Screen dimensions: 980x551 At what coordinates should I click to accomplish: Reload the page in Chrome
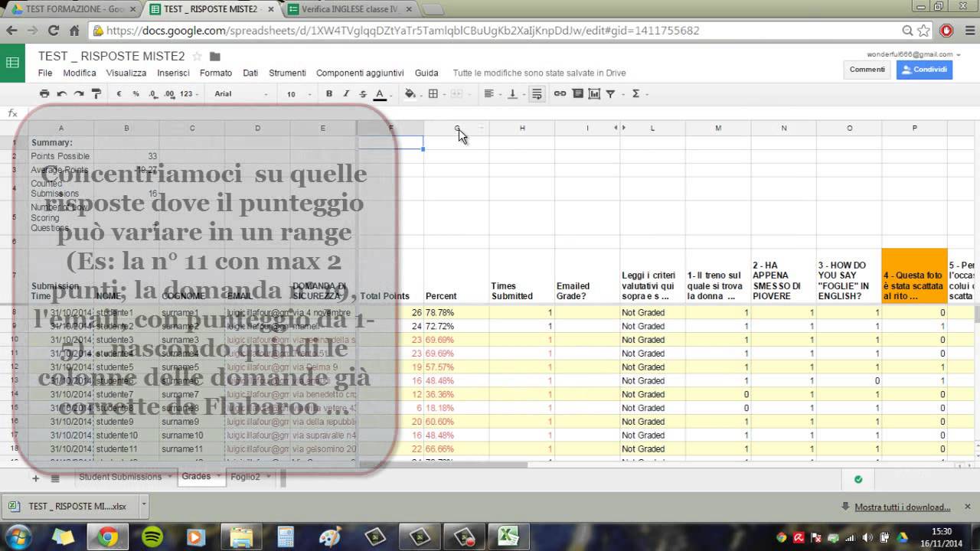coord(54,31)
